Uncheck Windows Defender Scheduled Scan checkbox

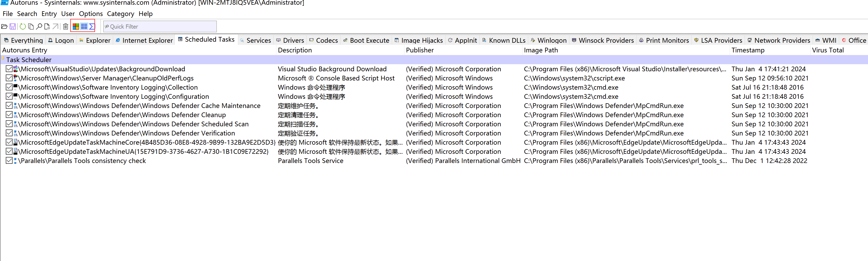point(9,124)
